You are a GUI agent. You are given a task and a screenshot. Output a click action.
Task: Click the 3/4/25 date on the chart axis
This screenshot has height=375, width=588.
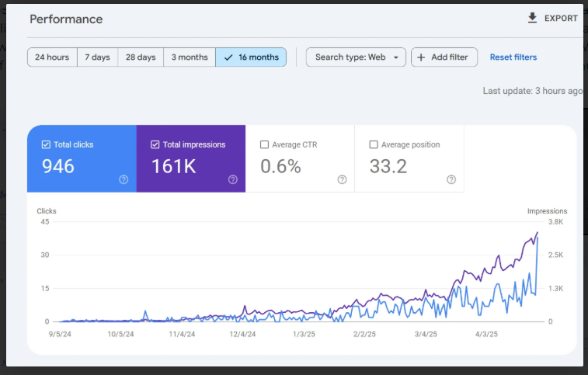pos(426,334)
